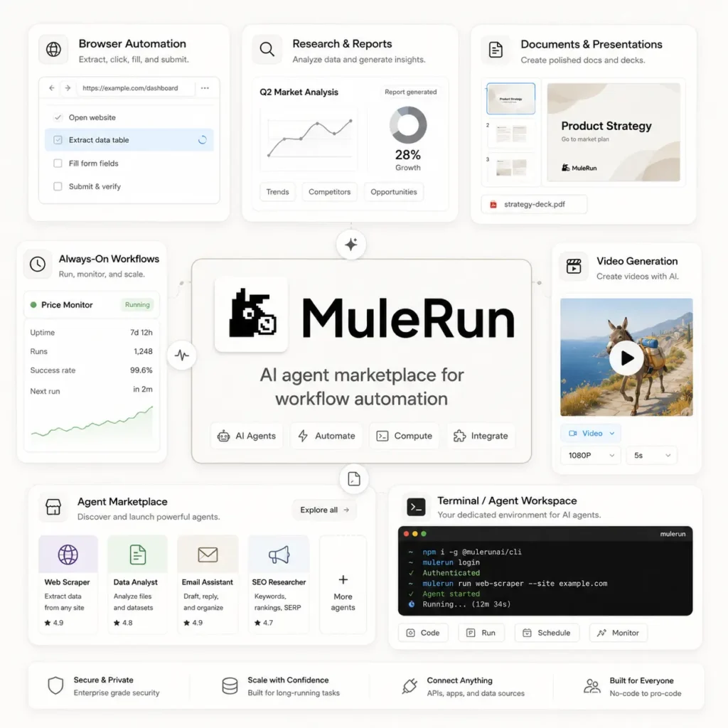Select the Compute chip

tap(404, 436)
